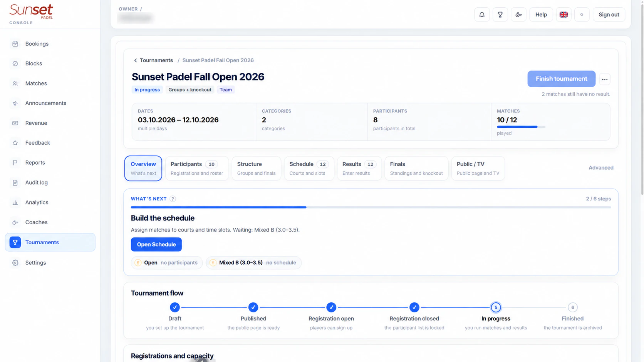
Task: Click the Audit log document icon
Action: [x=15, y=183]
